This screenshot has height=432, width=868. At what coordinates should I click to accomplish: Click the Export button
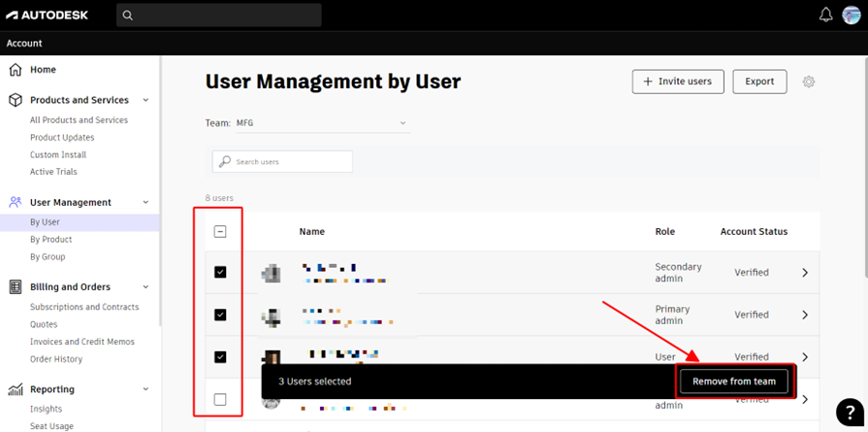tap(759, 82)
